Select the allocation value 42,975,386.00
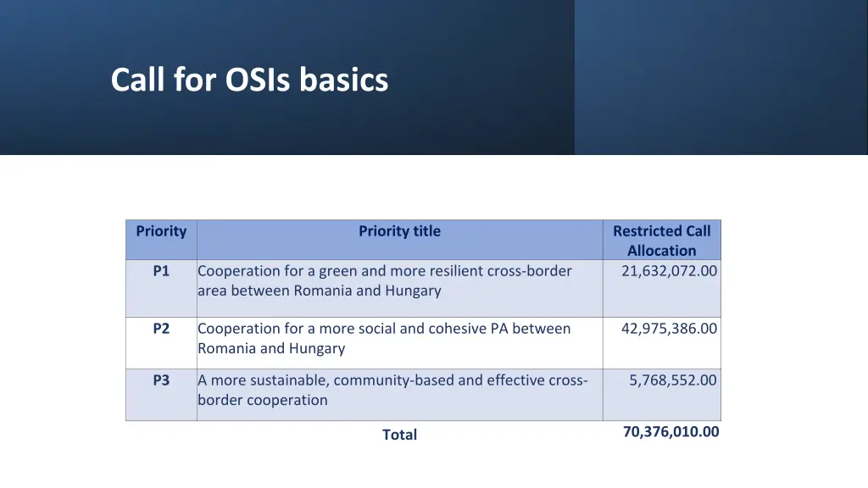 [669, 329]
